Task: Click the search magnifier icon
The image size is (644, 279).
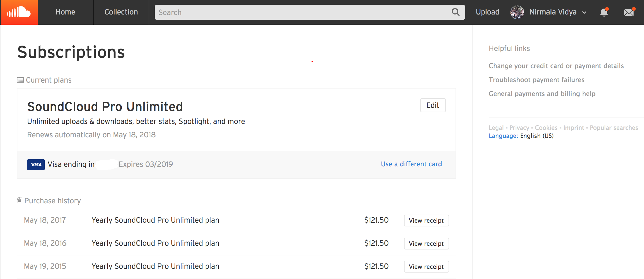Action: point(456,12)
